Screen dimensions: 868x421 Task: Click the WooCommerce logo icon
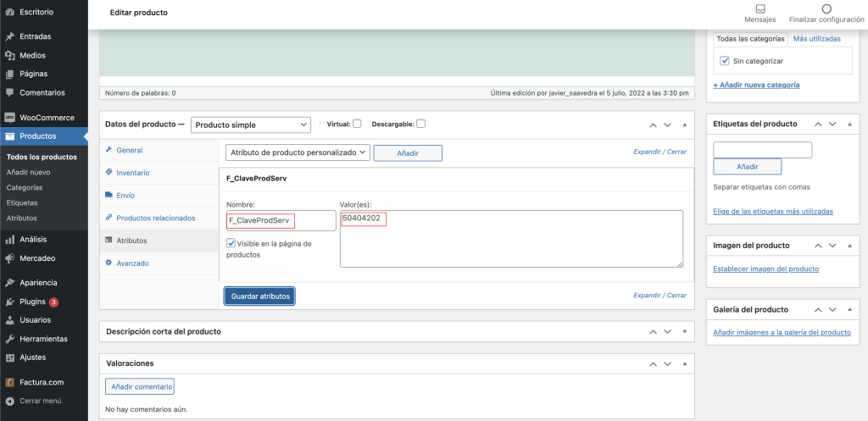coord(9,117)
